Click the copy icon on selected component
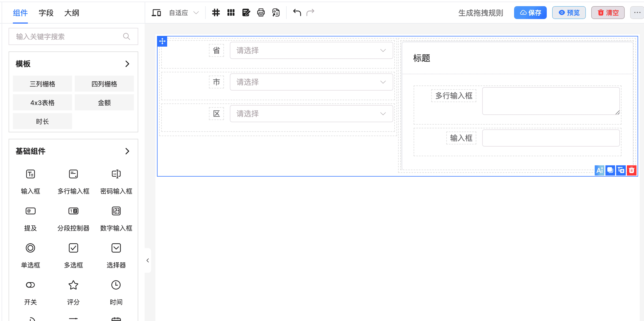 point(610,170)
